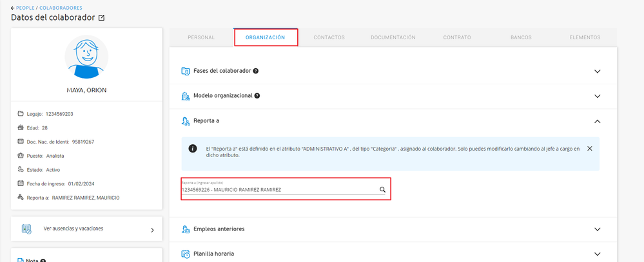The width and height of the screenshot is (644, 262).
Task: Expand the Planilla horaria section
Action: tap(597, 254)
